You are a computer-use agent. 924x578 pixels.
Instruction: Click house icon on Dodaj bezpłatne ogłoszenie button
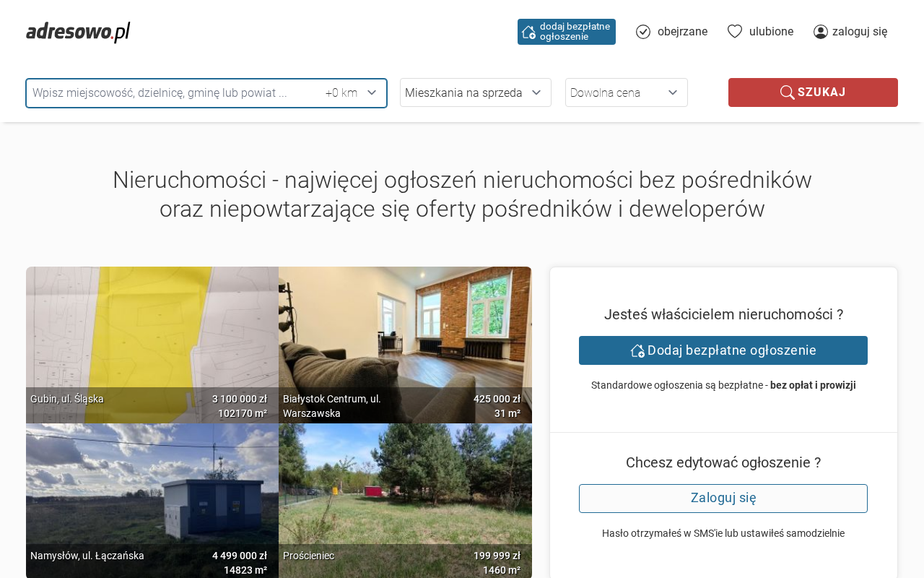637,350
